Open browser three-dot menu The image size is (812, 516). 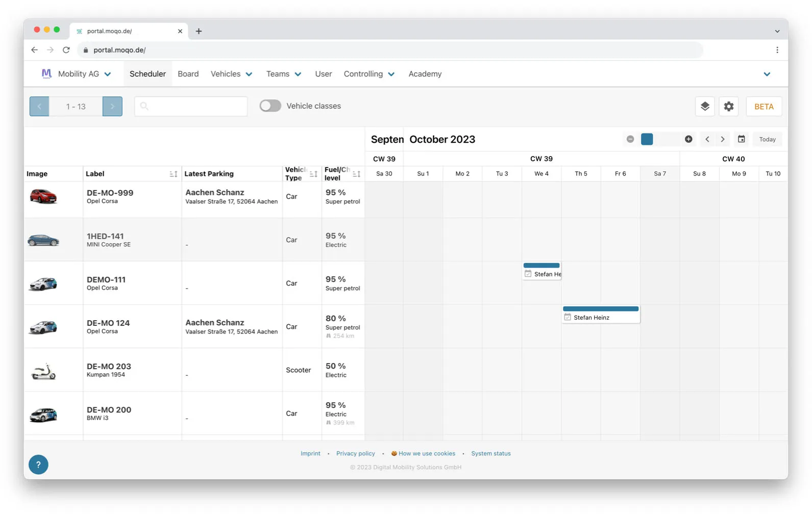777,50
